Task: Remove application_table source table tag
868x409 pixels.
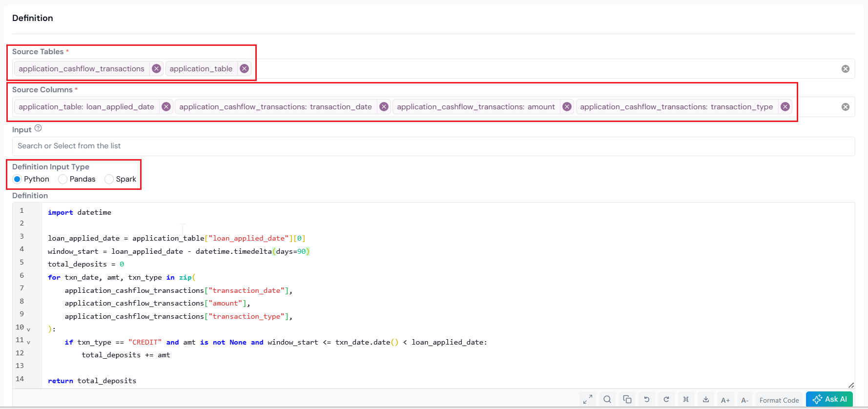Action: [244, 69]
